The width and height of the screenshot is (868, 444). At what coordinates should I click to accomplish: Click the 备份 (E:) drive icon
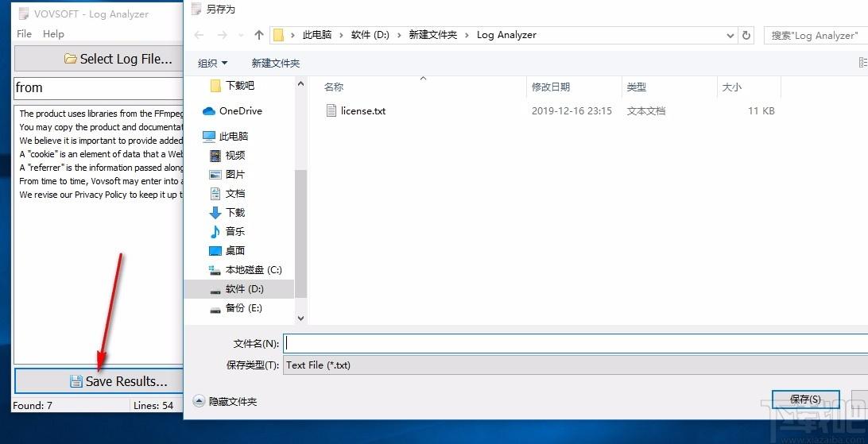pyautogui.click(x=215, y=310)
